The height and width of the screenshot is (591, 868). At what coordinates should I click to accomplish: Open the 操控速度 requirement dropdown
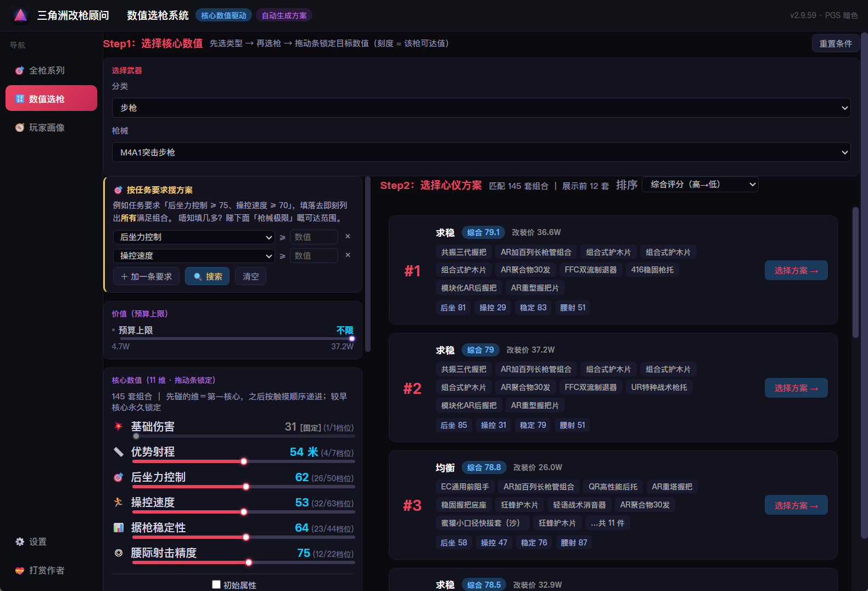[194, 255]
